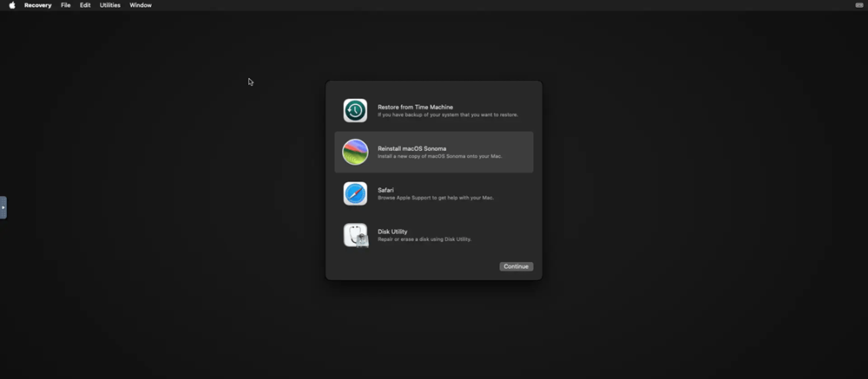Open the Utilities menu

[x=110, y=5]
